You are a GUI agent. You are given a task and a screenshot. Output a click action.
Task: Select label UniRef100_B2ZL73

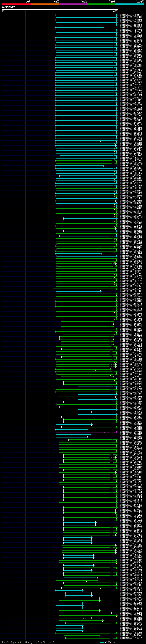pyautogui.click(x=131, y=630)
